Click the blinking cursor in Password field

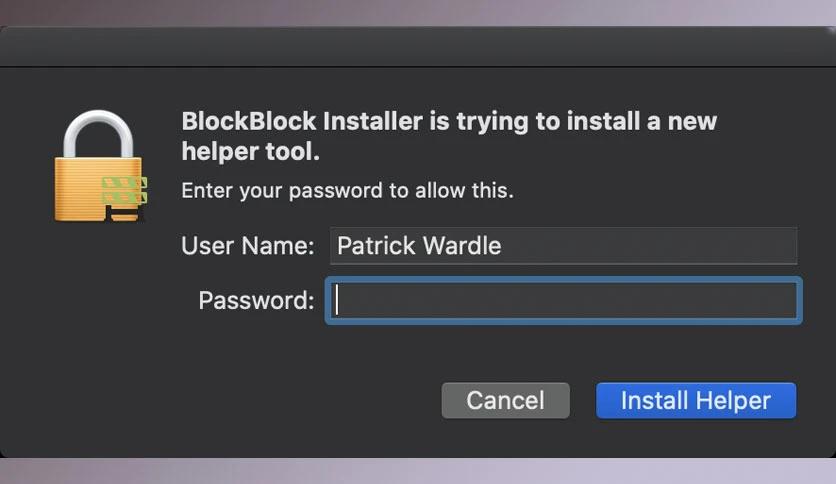tap(336, 300)
